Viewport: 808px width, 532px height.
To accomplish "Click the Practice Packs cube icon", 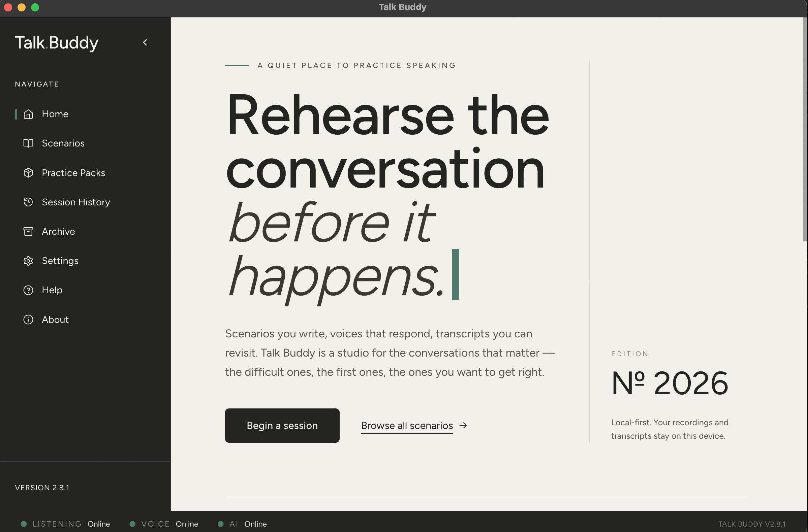I will (29, 173).
